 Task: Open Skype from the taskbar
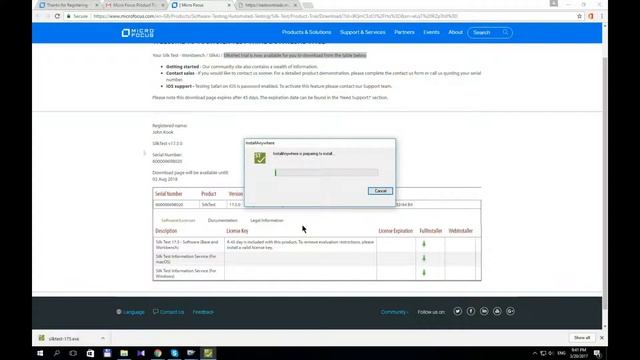[x=174, y=353]
